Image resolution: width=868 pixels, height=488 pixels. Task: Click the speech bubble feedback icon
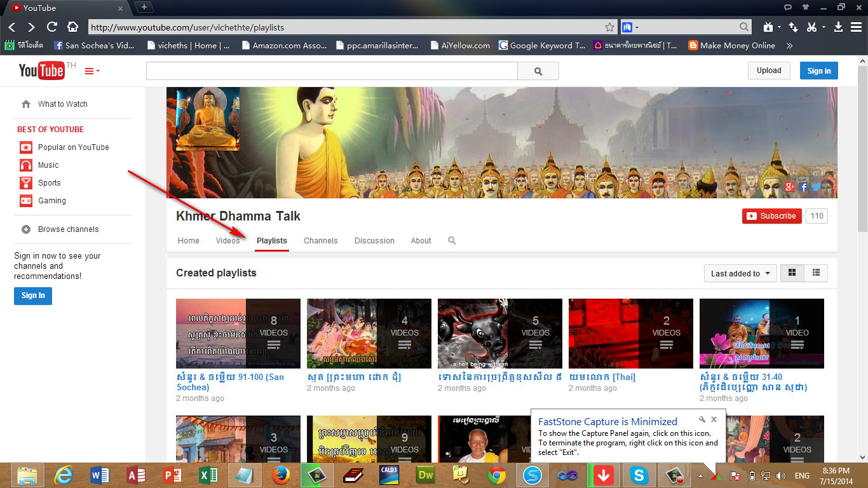(788, 7)
